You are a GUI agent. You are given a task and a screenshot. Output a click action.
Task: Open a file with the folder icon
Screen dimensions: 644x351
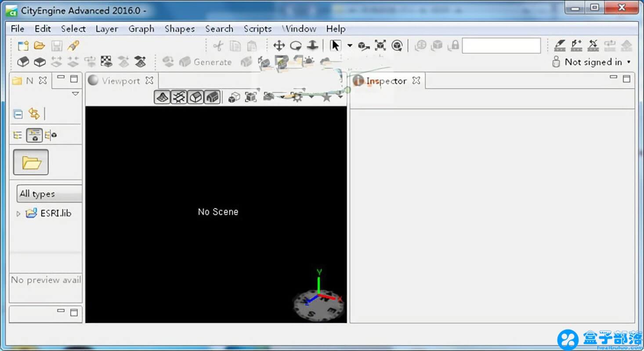coord(40,46)
